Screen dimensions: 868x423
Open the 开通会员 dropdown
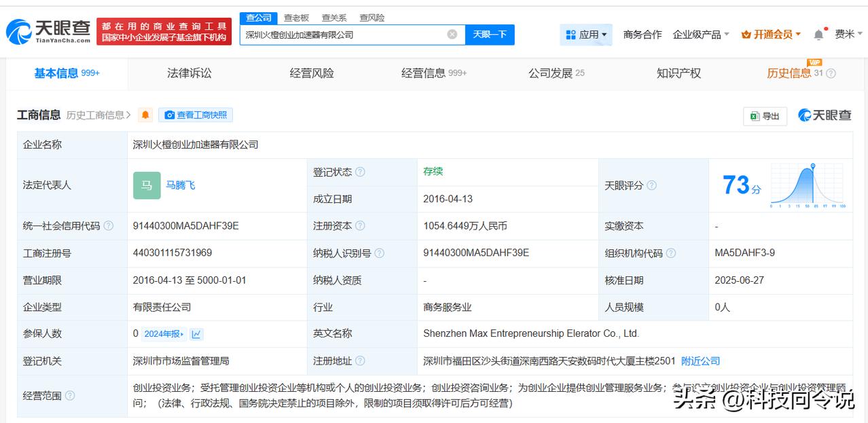[x=771, y=35]
